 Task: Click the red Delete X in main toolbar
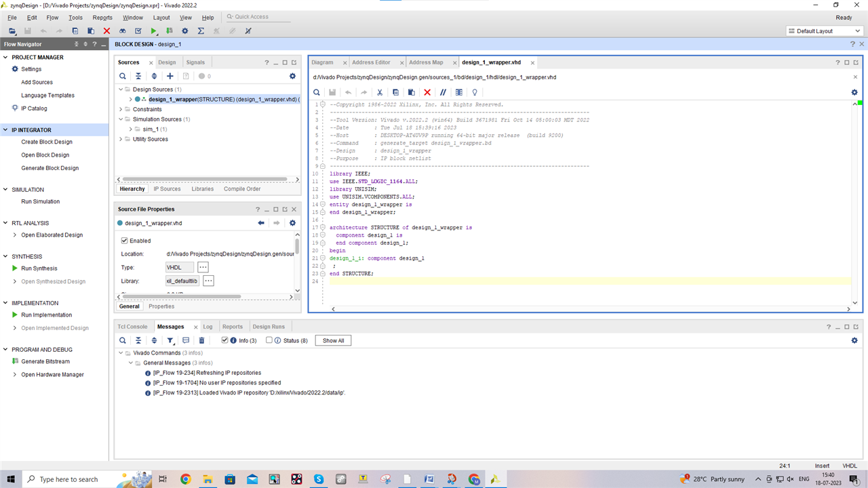coord(106,31)
